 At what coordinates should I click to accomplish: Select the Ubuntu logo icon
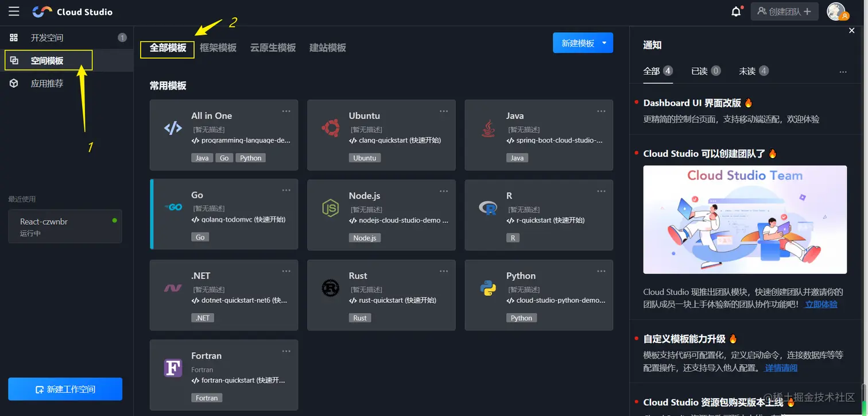pos(330,128)
